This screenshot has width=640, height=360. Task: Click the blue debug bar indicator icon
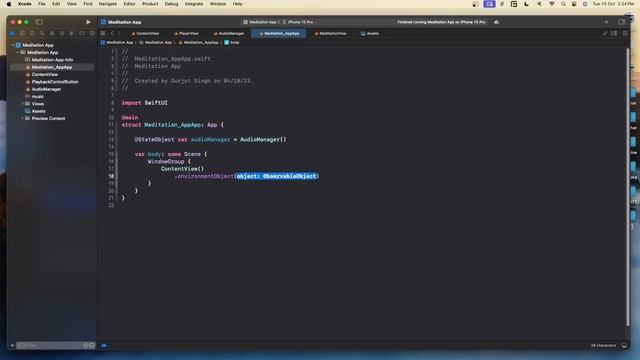104,346
